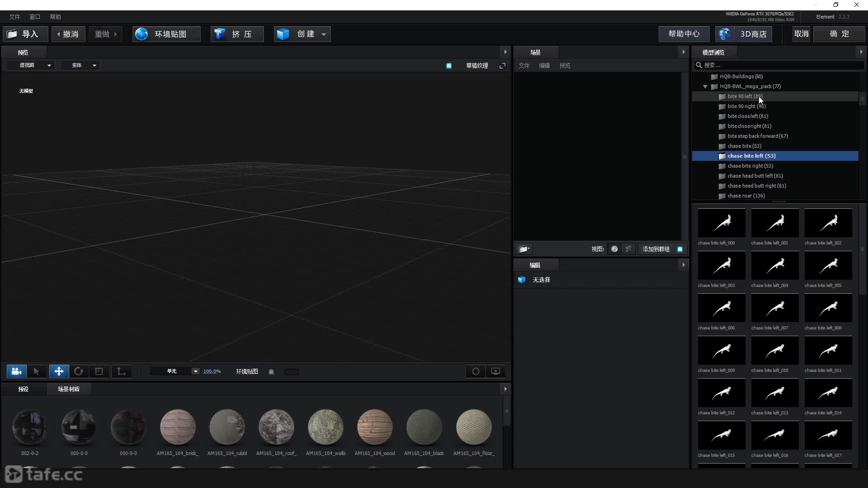Image resolution: width=868 pixels, height=488 pixels.
Task: Select the chase bite left_014 thumbnail
Action: click(x=828, y=393)
